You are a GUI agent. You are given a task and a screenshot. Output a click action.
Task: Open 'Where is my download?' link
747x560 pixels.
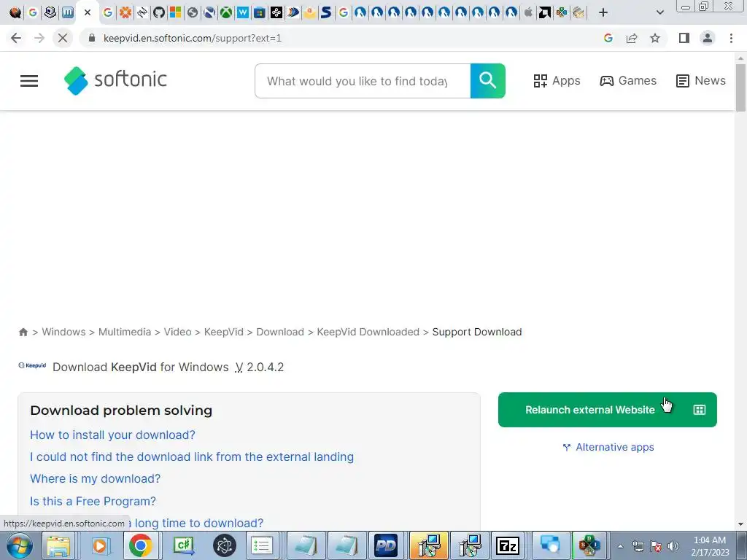tap(96, 478)
